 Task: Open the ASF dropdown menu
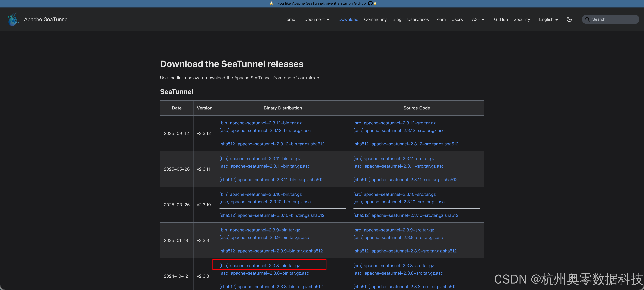(x=478, y=19)
